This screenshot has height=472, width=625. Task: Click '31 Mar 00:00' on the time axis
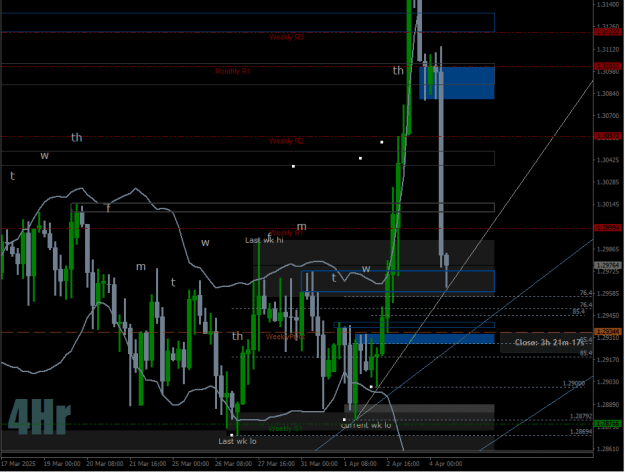pos(319,464)
